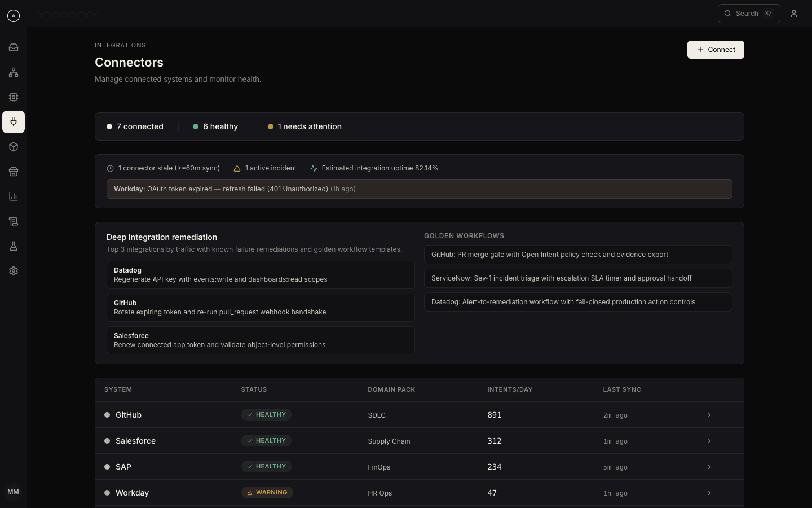Click the Workday Warning status badge

267,493
